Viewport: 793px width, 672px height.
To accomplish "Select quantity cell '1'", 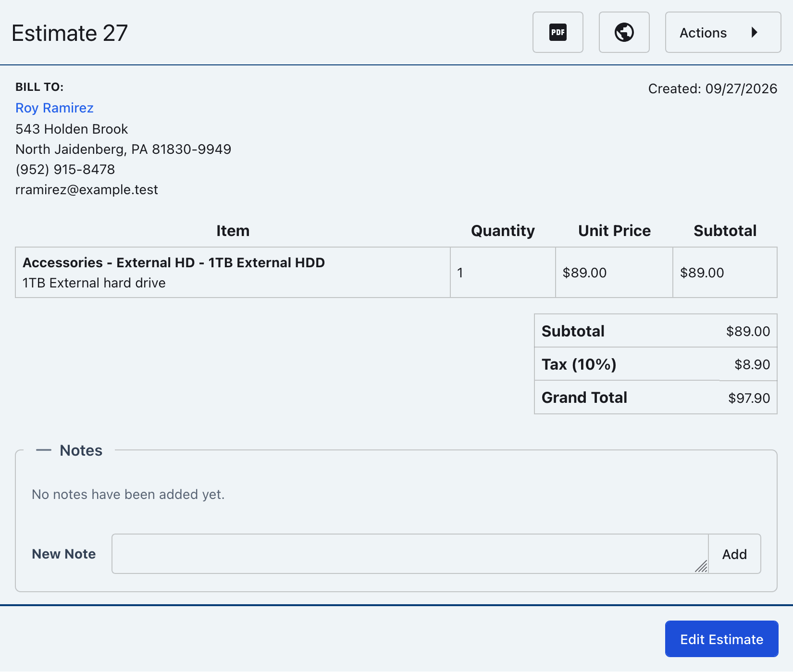I will pos(503,273).
